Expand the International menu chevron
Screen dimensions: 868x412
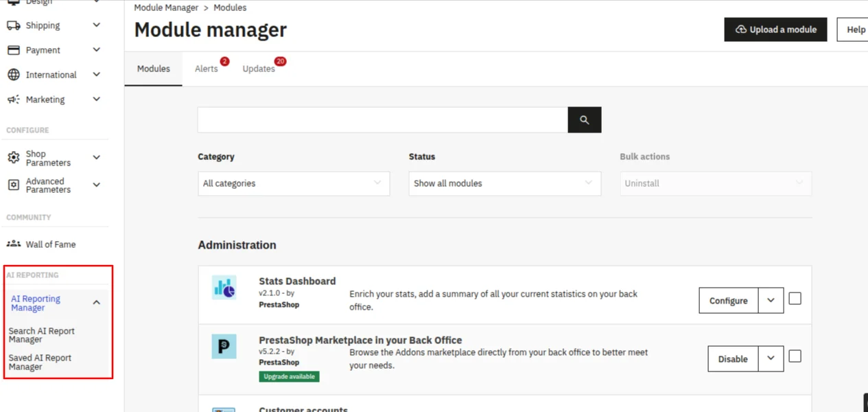[97, 75]
